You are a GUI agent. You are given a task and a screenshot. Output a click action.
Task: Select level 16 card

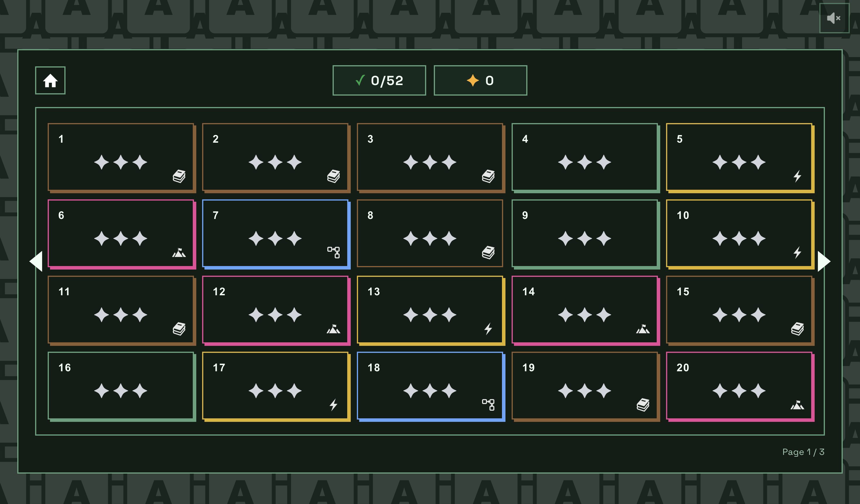pos(121,386)
